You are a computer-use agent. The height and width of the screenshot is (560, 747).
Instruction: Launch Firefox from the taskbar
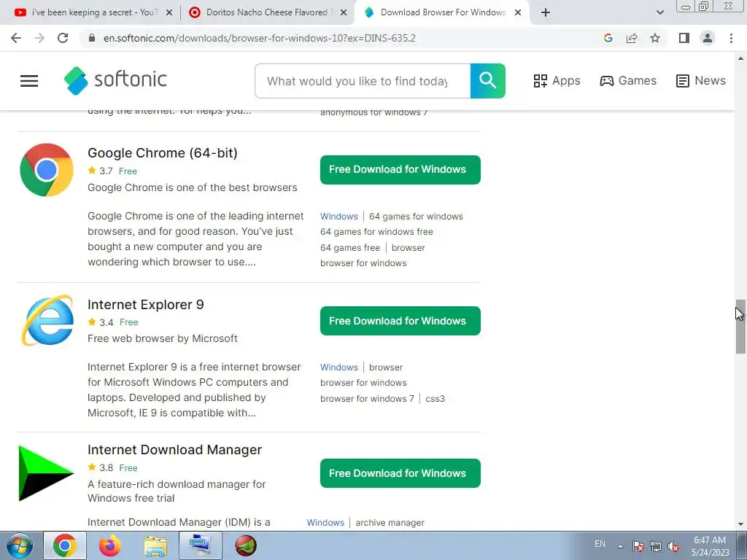click(110, 545)
